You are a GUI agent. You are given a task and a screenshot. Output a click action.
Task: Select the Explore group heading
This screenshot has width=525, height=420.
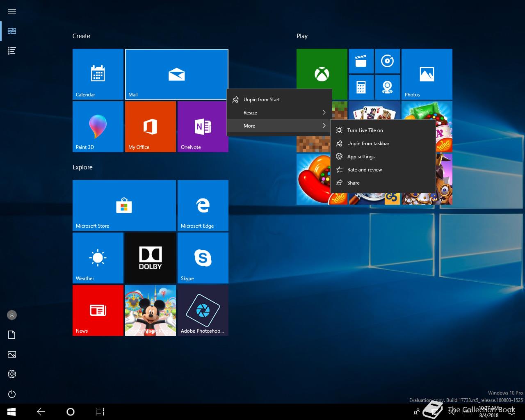click(82, 167)
